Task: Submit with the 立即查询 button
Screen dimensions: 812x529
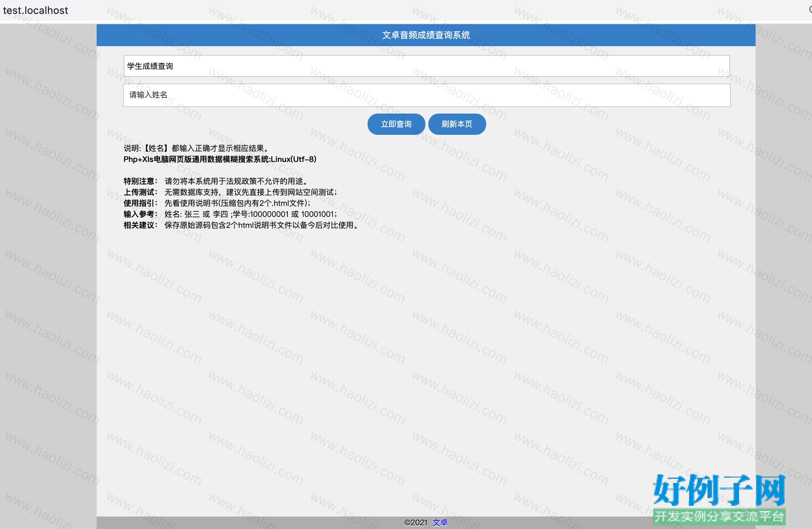Action: 396,124
